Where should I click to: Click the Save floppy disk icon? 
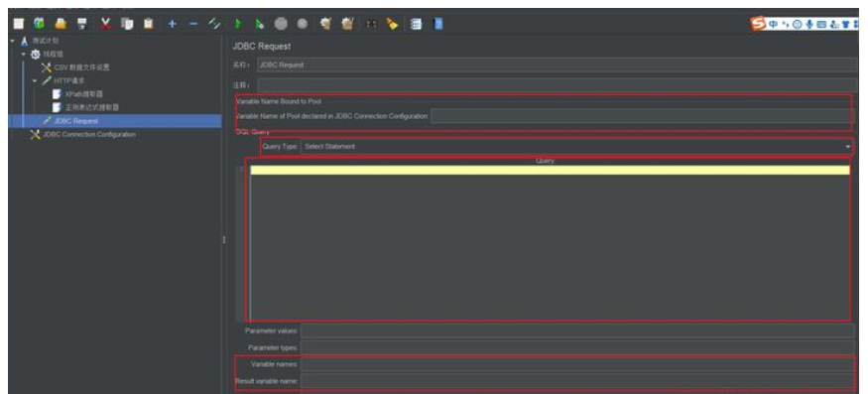tap(82, 24)
